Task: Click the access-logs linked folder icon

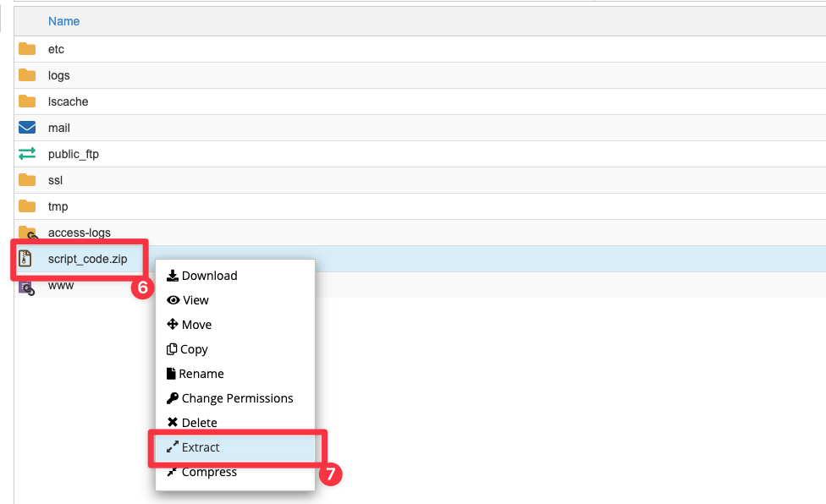Action: (x=27, y=233)
